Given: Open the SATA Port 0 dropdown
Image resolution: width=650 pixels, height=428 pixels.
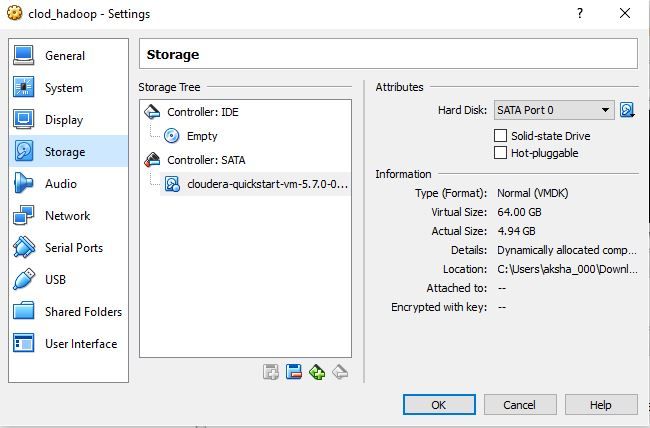Looking at the screenshot, I should click(x=554, y=110).
